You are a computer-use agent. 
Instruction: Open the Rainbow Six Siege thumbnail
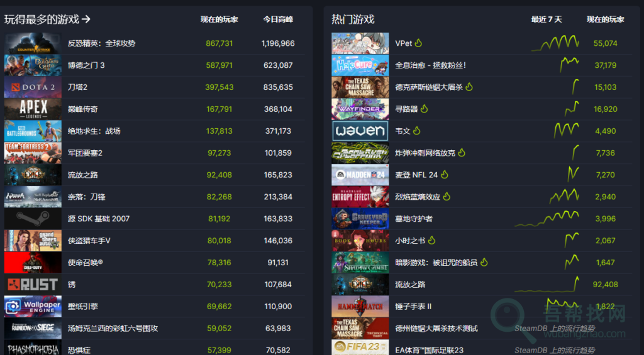click(33, 329)
